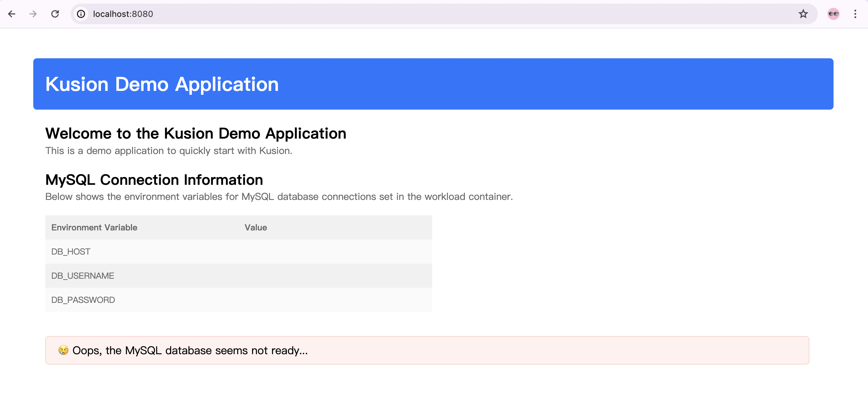Open the Chrome three-dot menu
The width and height of the screenshot is (868, 398).
pyautogui.click(x=855, y=14)
